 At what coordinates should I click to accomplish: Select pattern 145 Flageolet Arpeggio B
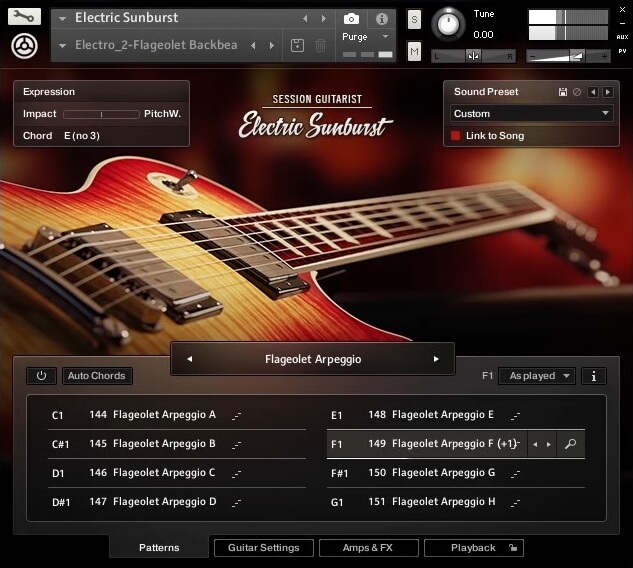(x=177, y=444)
